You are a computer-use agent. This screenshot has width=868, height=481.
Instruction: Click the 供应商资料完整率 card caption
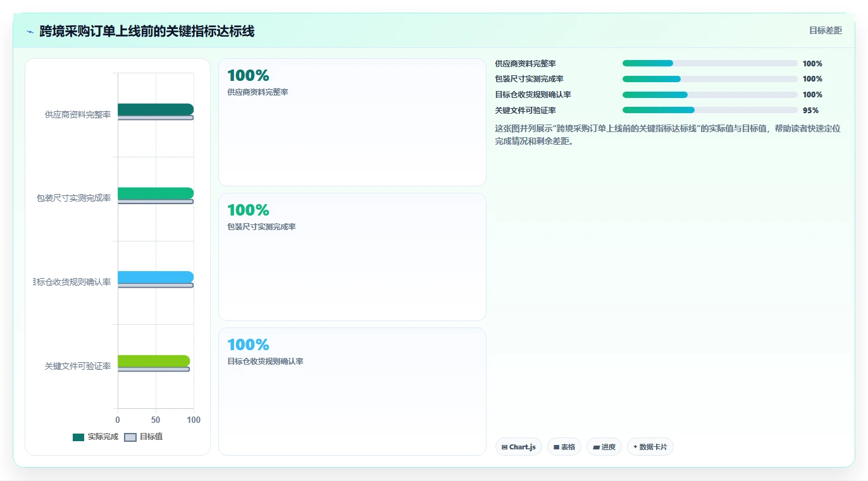coord(257,92)
